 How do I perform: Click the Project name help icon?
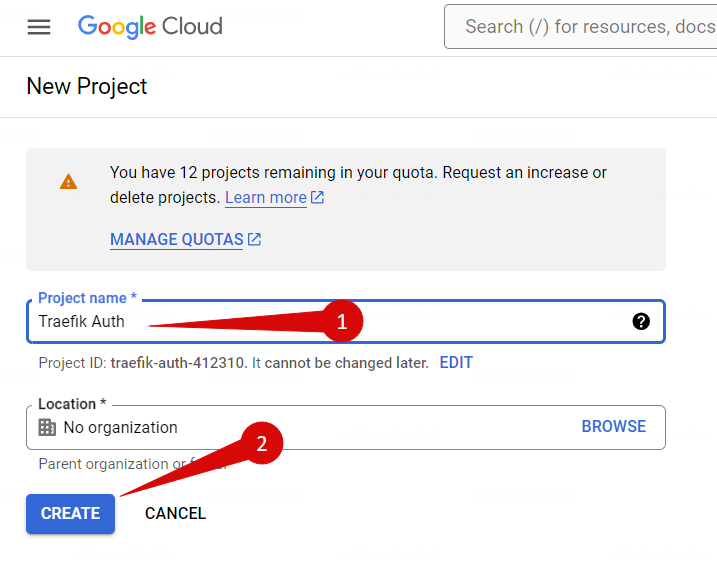641,321
